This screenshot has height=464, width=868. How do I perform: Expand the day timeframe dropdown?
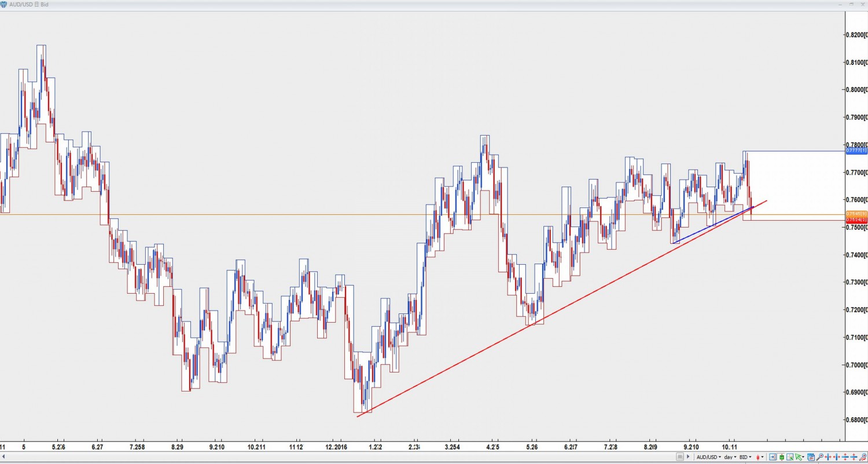[730, 457]
